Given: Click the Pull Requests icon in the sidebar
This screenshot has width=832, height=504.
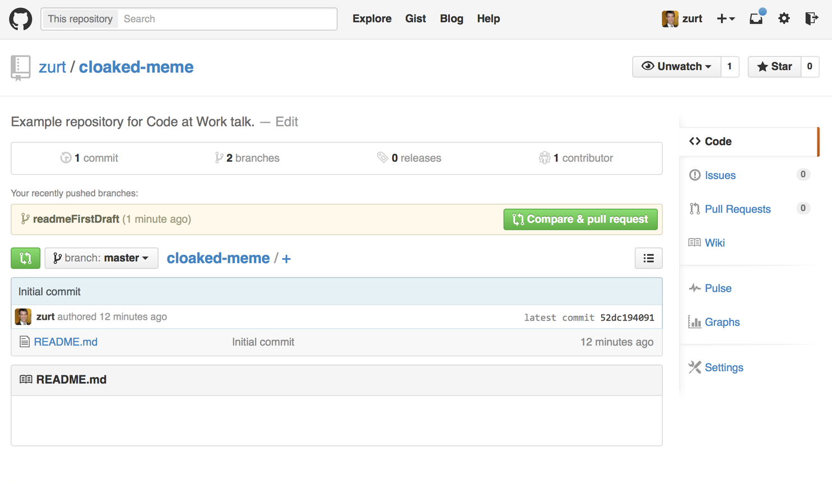Looking at the screenshot, I should click(695, 209).
